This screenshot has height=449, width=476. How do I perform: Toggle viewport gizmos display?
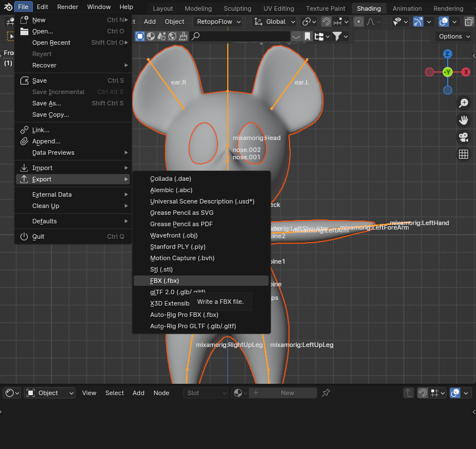(x=418, y=22)
